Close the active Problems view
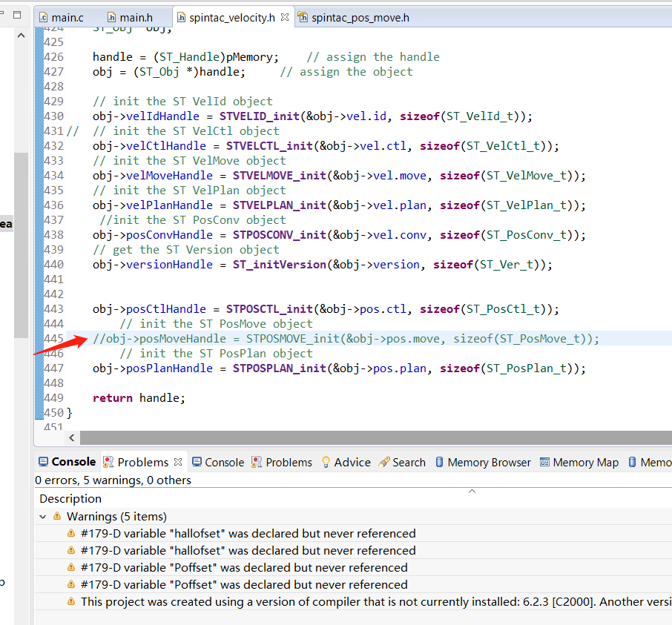 tap(178, 462)
